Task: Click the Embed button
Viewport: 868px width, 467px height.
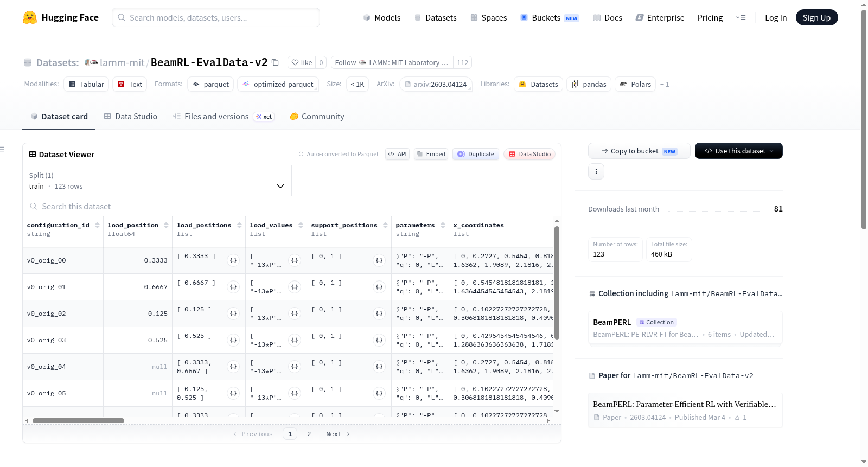Action: [x=431, y=154]
